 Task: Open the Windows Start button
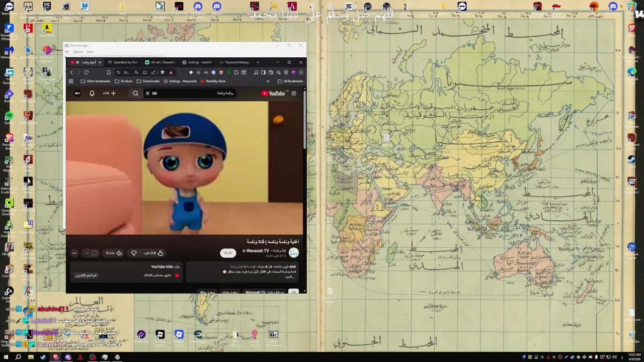6,357
